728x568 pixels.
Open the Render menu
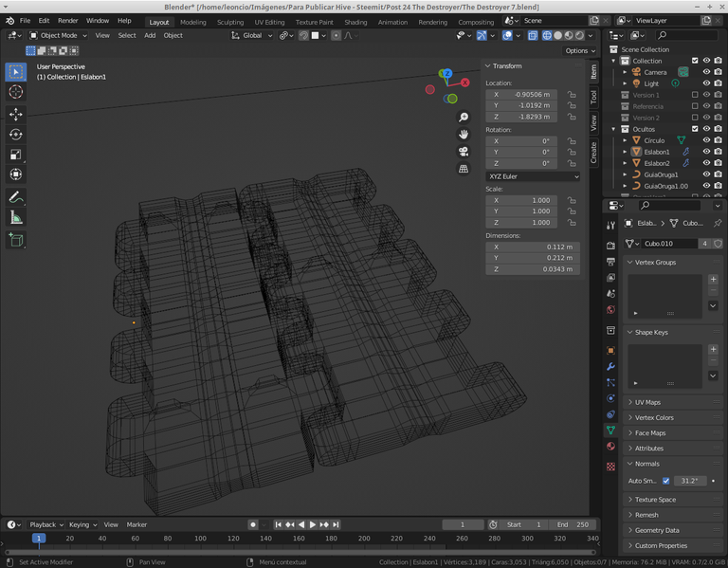click(x=68, y=21)
